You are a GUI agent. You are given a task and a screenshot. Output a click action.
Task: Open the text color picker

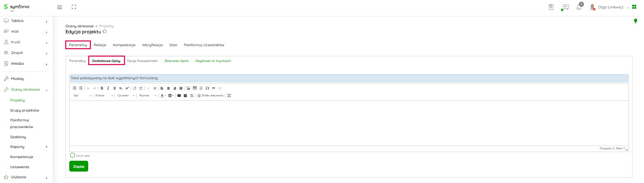pos(163,96)
